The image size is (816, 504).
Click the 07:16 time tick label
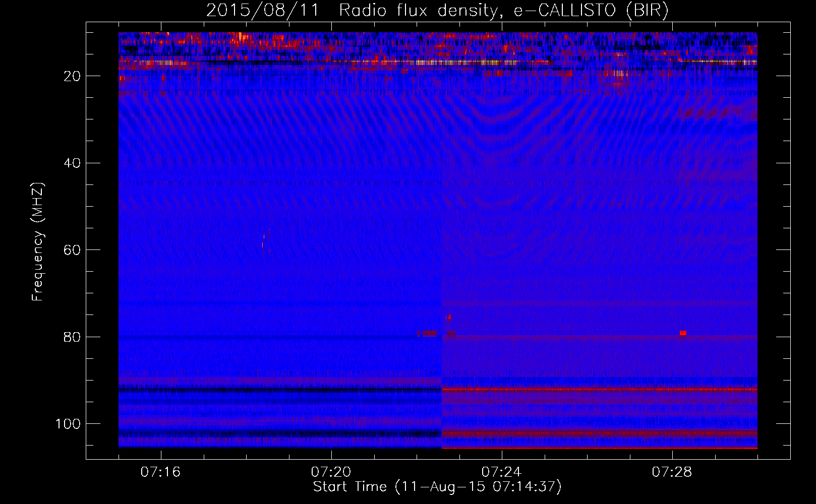[x=160, y=472]
